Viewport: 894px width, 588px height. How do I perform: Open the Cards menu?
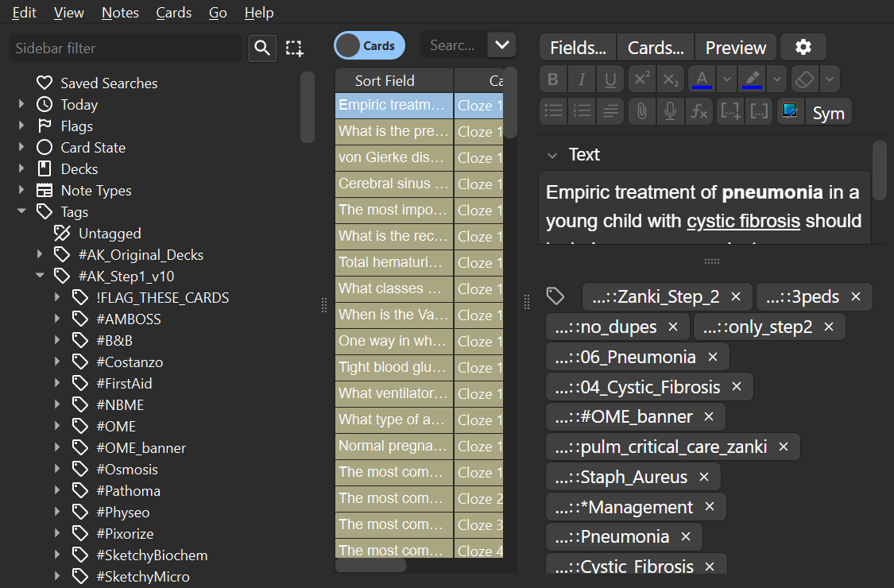pos(173,13)
